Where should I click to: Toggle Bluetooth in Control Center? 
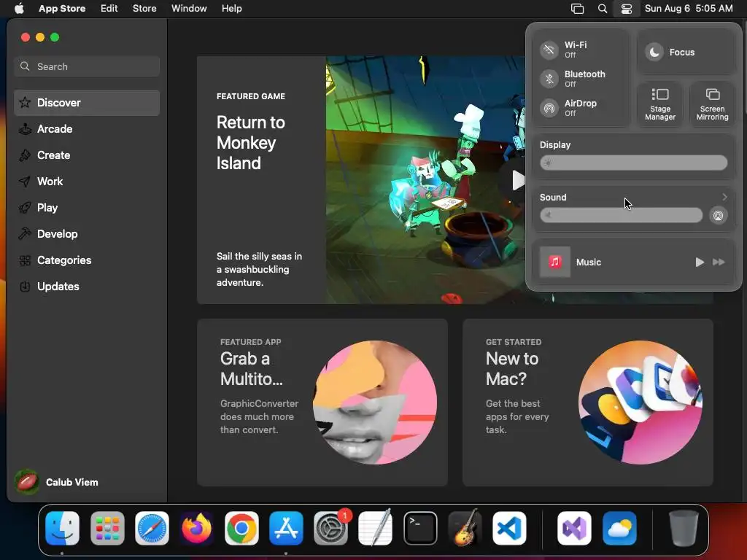(549, 79)
